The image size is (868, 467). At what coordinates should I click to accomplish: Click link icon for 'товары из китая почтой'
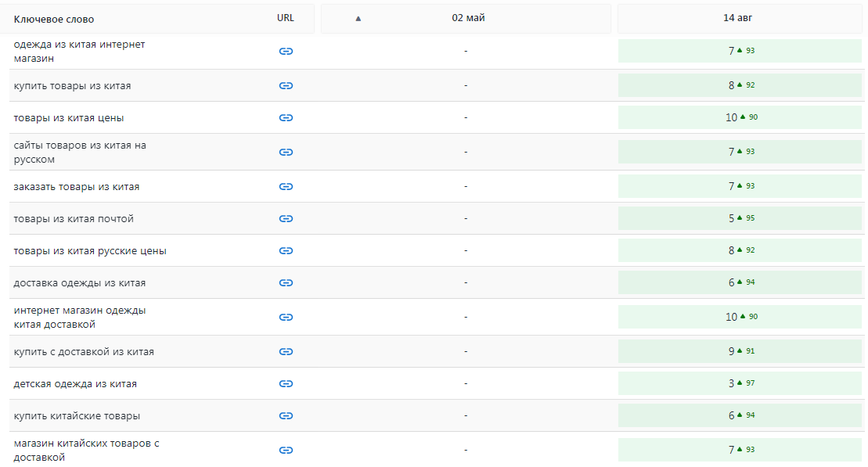286,219
